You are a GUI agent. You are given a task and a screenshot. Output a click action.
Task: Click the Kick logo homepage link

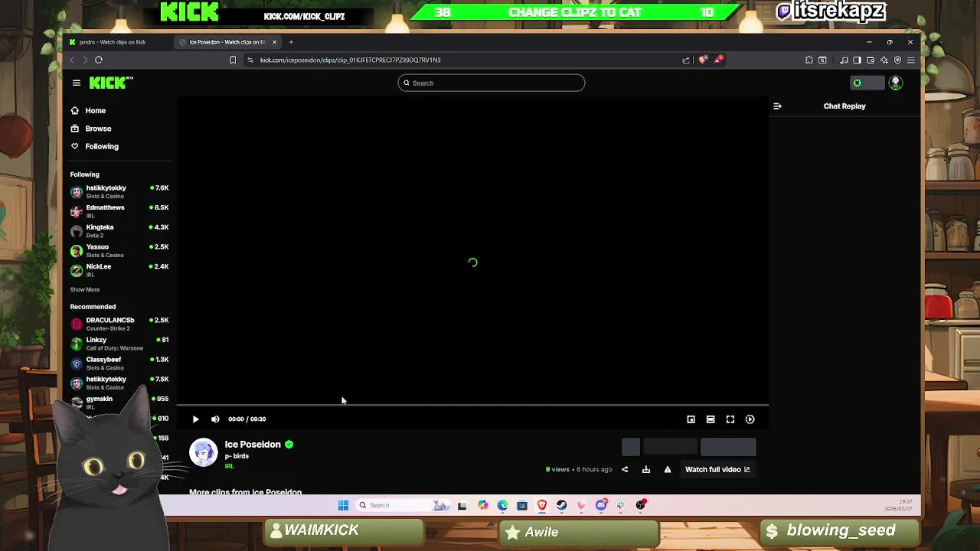[111, 83]
